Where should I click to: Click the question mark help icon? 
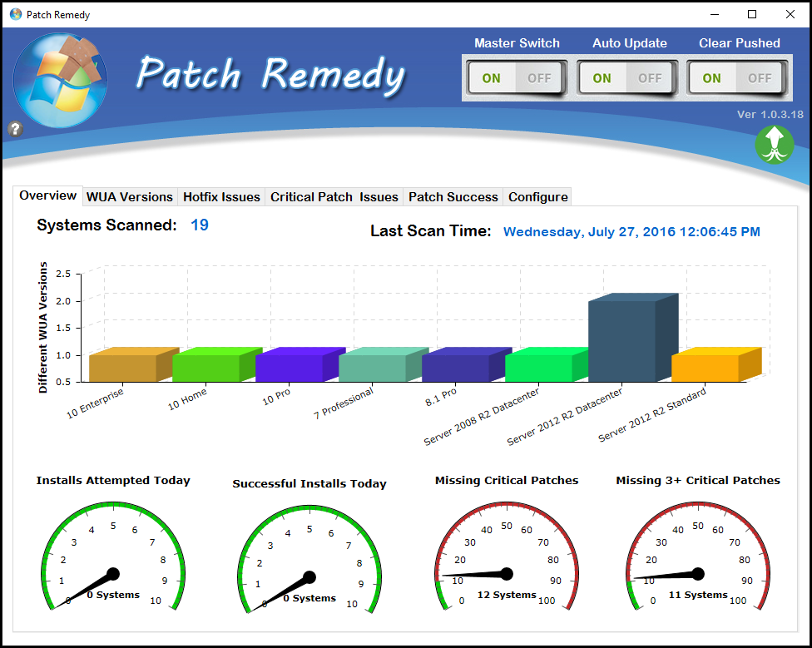click(15, 129)
